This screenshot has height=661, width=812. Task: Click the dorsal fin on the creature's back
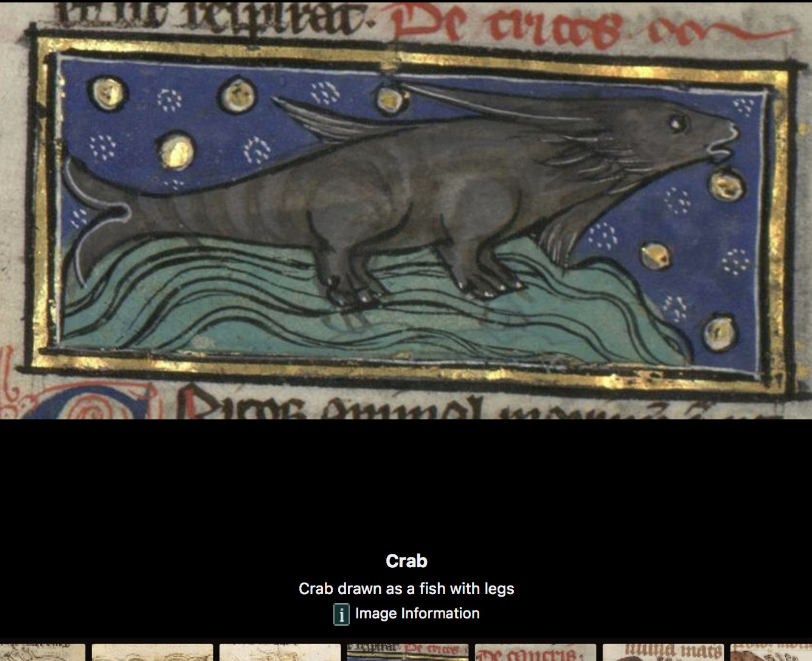(322, 122)
